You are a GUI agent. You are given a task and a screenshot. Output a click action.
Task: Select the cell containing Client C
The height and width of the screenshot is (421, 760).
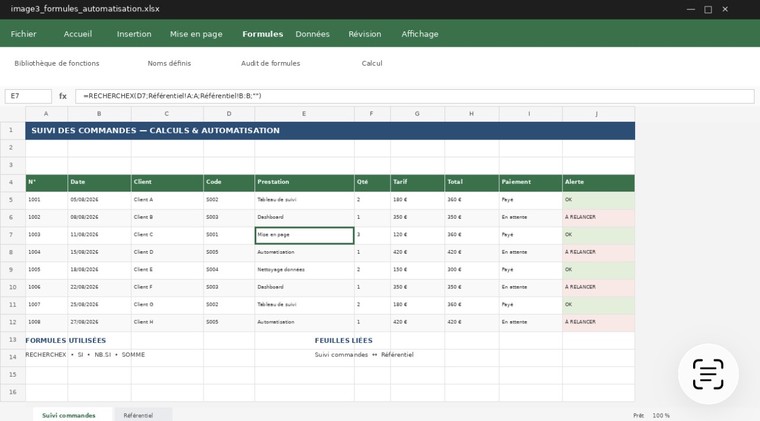point(167,235)
